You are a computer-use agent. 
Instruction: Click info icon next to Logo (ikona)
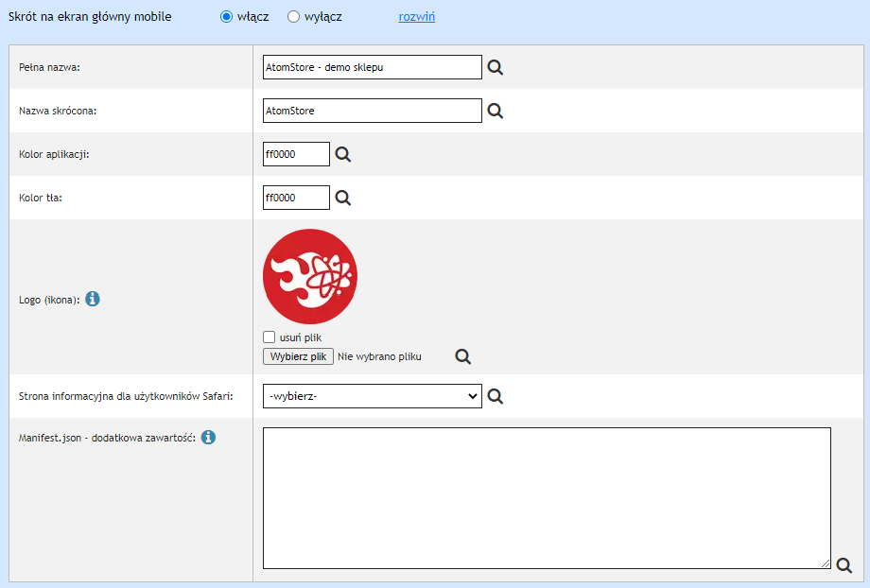(93, 299)
